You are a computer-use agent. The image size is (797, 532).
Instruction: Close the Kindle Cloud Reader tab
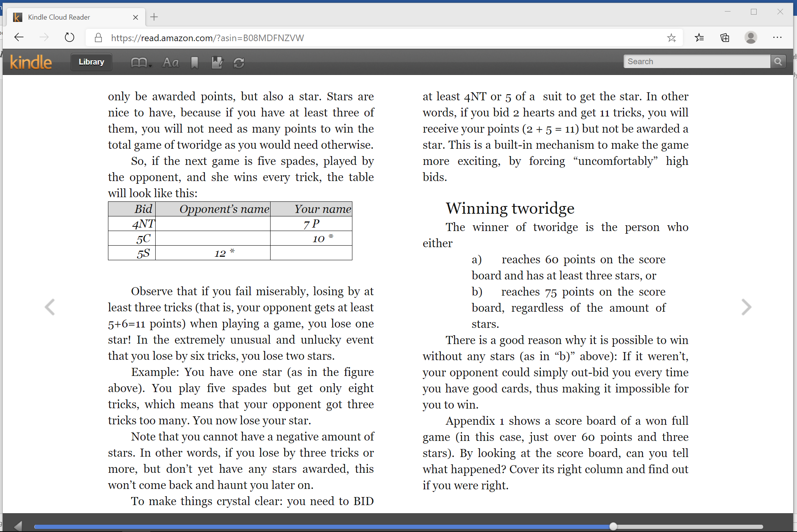point(135,17)
